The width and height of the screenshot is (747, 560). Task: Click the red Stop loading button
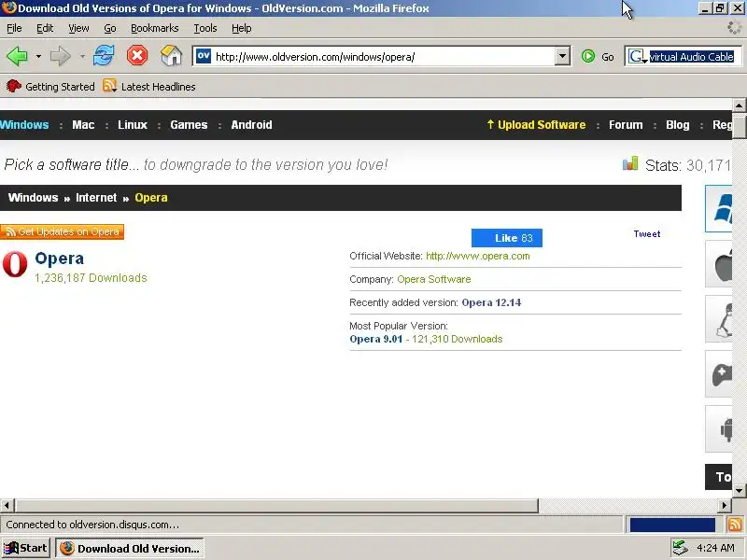click(x=137, y=56)
